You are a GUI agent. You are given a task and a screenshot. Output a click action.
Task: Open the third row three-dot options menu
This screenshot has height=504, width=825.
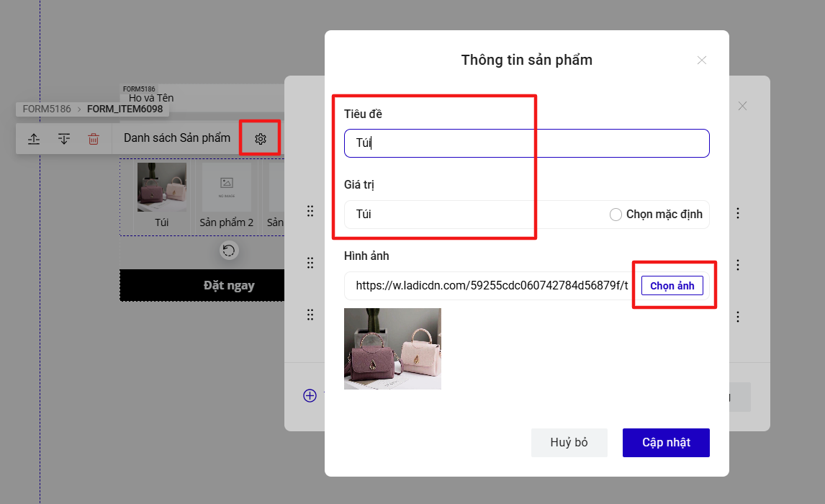(x=738, y=317)
